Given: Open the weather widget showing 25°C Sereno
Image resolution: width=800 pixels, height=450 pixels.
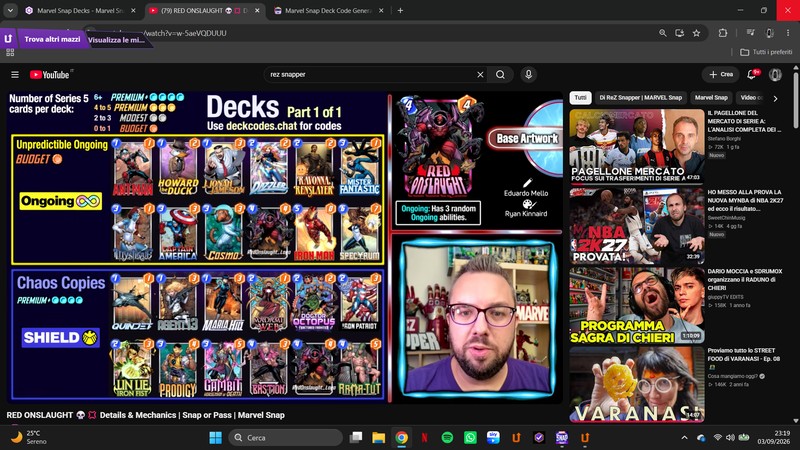Looking at the screenshot, I should [30, 437].
